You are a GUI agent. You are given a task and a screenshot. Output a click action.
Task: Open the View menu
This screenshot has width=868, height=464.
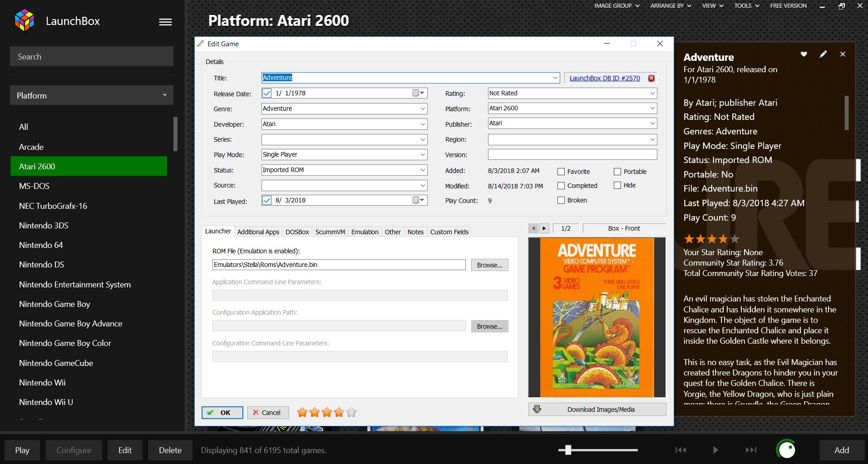pos(712,5)
